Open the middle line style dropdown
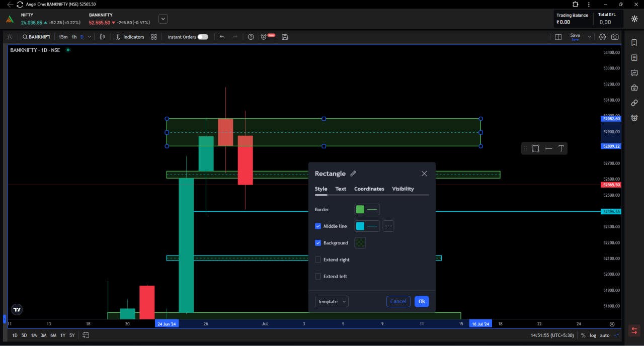The image size is (644, 346). pos(388,226)
